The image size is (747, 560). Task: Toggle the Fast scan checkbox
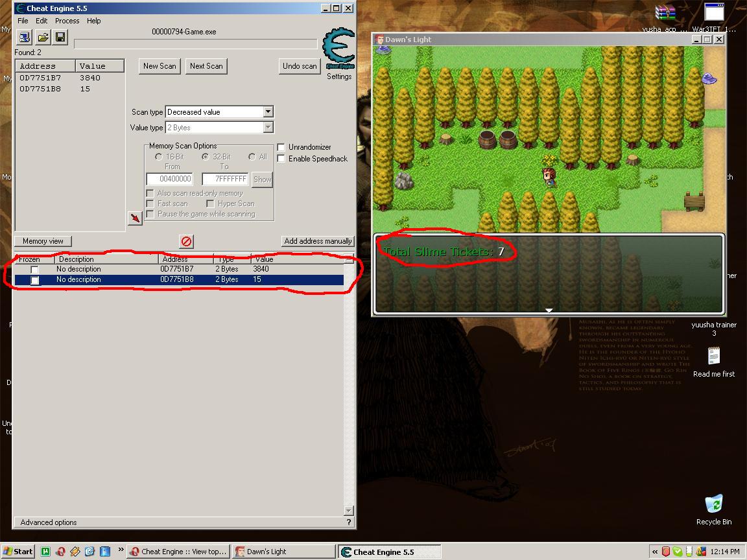tap(150, 204)
